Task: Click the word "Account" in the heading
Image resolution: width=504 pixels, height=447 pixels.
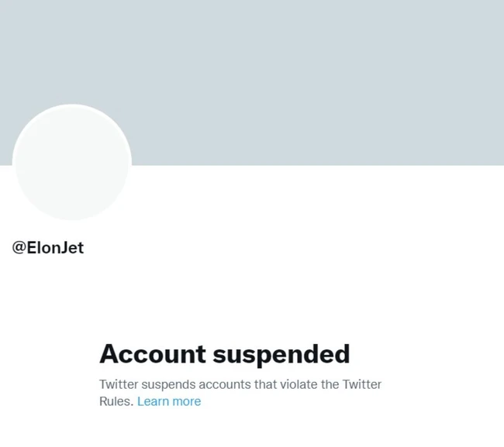Action: click(152, 354)
